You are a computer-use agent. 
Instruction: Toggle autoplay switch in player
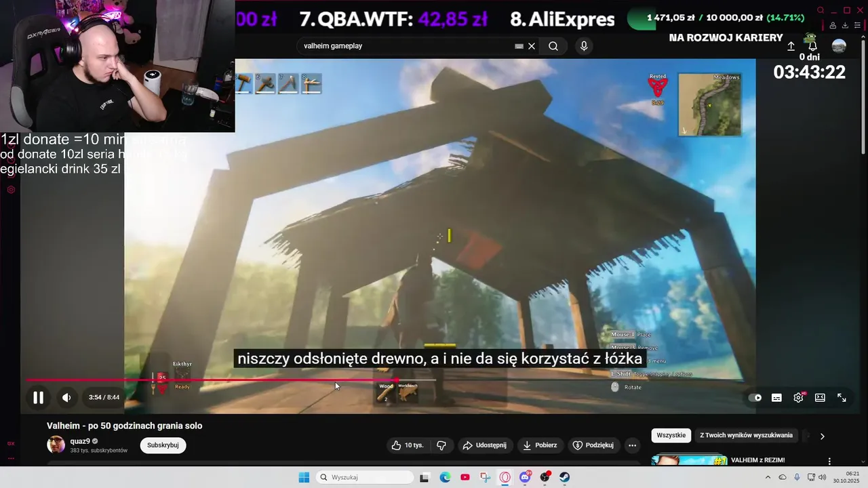755,398
